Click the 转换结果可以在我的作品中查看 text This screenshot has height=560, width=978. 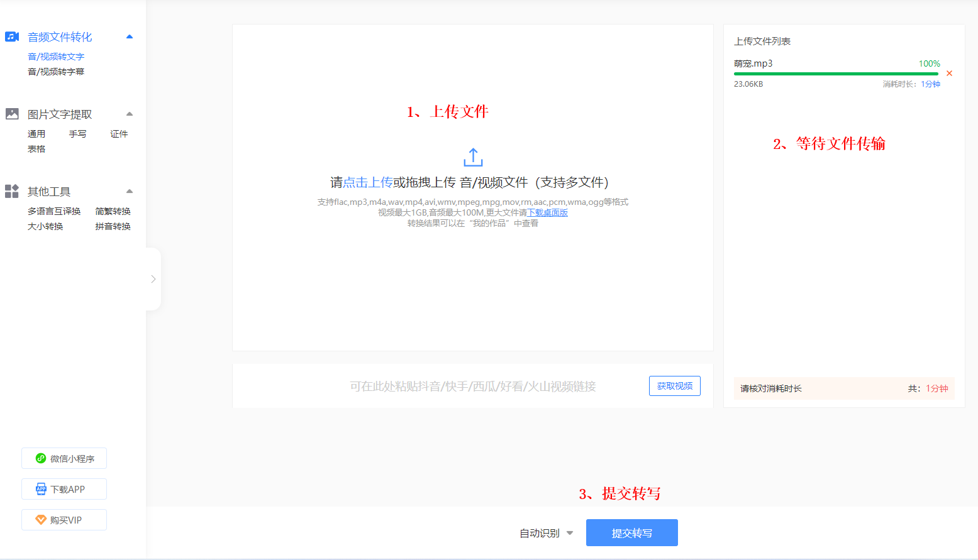pos(473,223)
